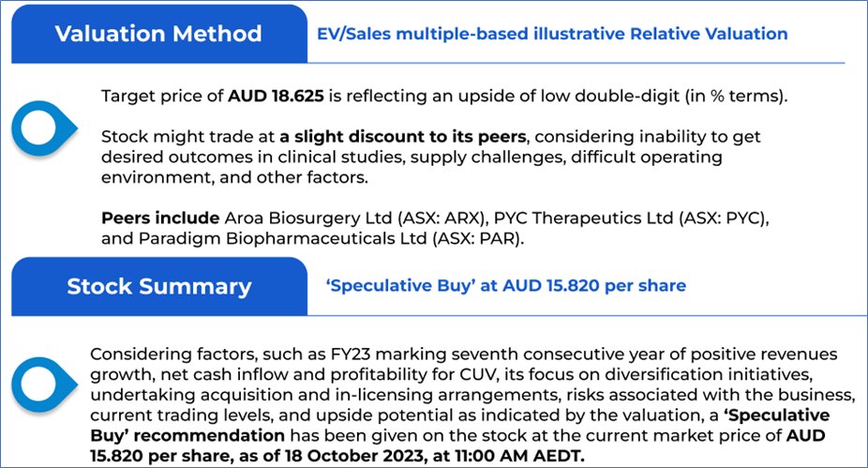
Task: Select the EV/Sales multiple-based Relative Valuation subtitle
Action: [x=552, y=35]
